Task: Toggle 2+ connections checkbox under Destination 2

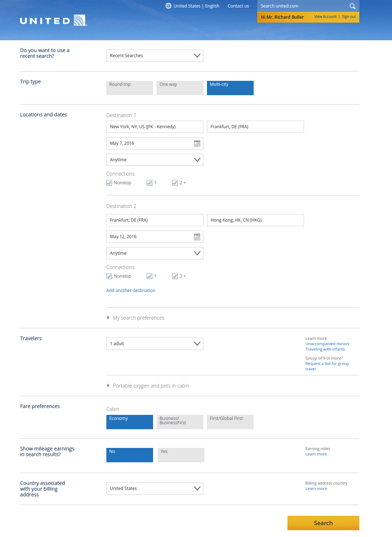Action: point(175,276)
